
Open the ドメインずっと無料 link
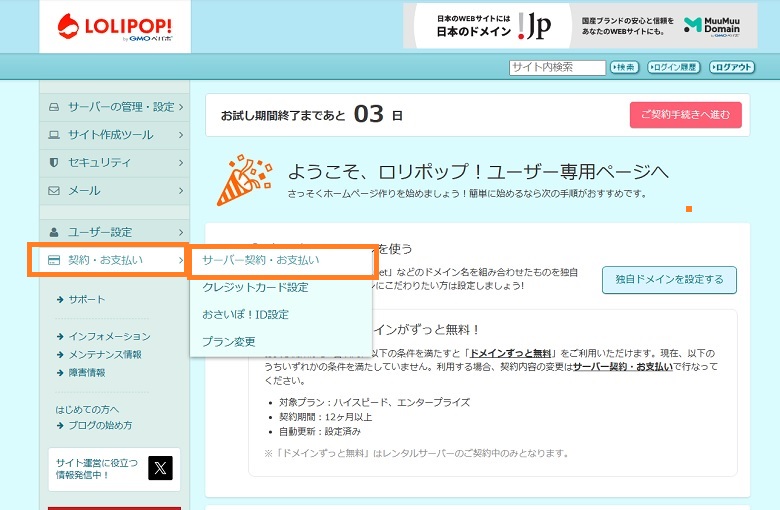[510, 353]
